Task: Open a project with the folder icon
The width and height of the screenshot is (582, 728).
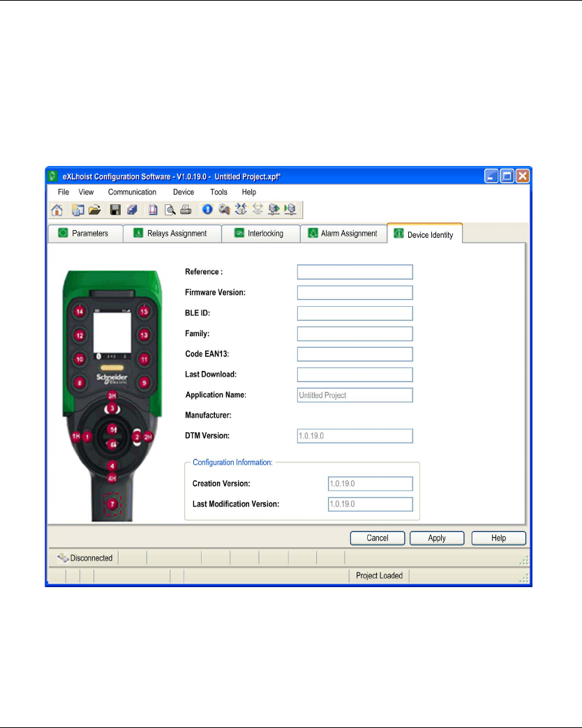Action: click(x=95, y=210)
